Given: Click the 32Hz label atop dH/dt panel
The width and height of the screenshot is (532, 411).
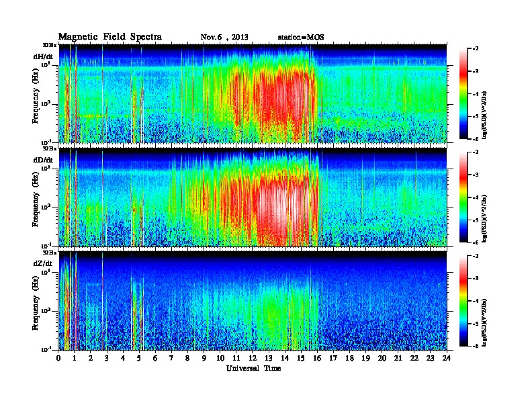Looking at the screenshot, I should (50, 45).
